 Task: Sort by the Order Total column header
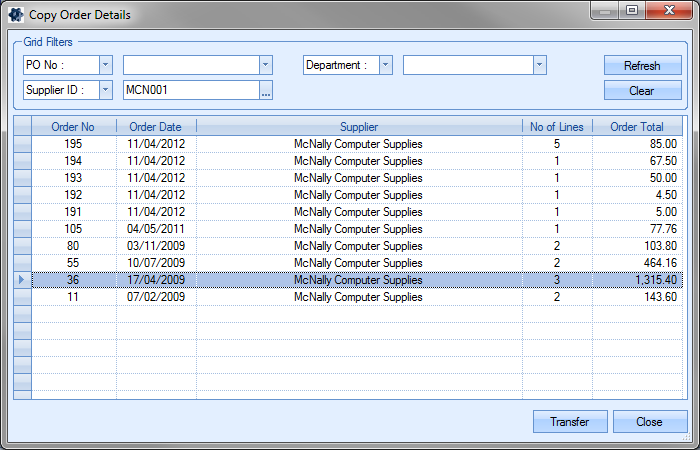pyautogui.click(x=637, y=127)
